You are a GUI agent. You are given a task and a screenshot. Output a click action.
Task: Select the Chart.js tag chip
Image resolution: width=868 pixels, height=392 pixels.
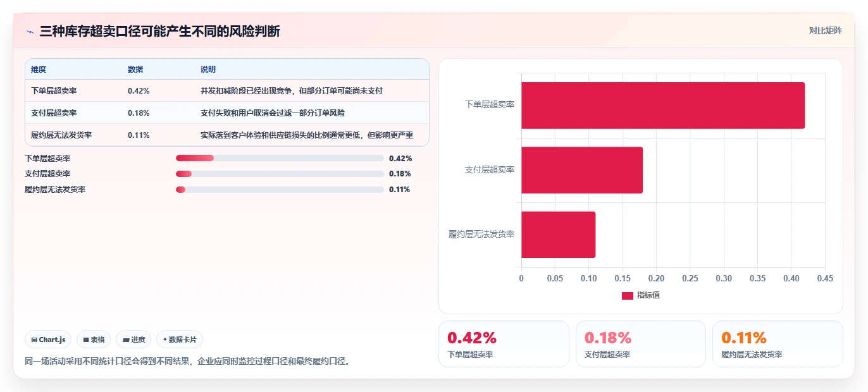coord(49,340)
